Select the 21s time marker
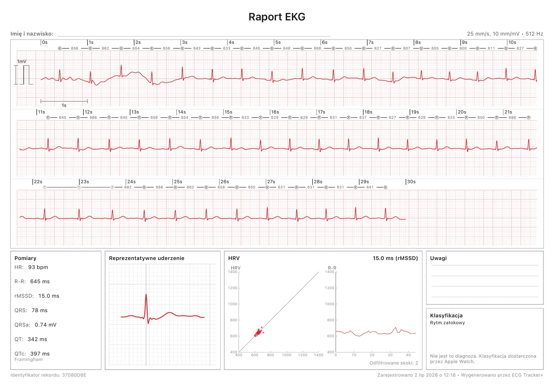This screenshot has height=392, width=554. coord(508,112)
